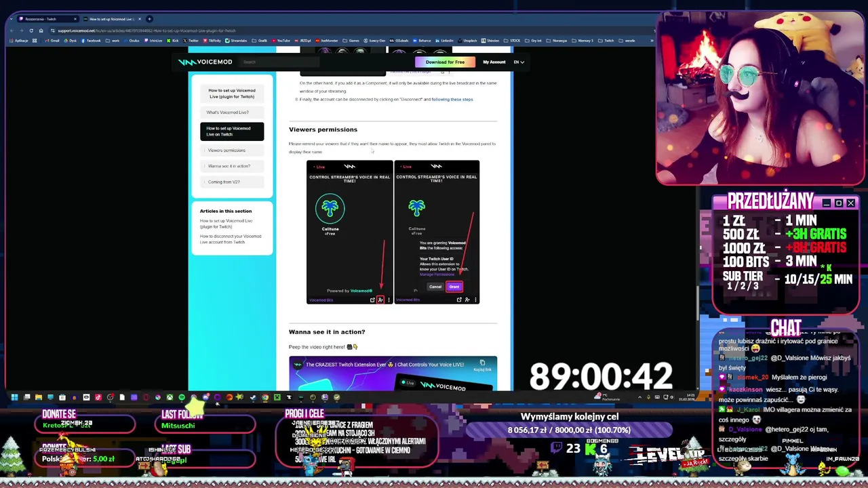Show more bookmarks overflow chevron

(x=652, y=41)
